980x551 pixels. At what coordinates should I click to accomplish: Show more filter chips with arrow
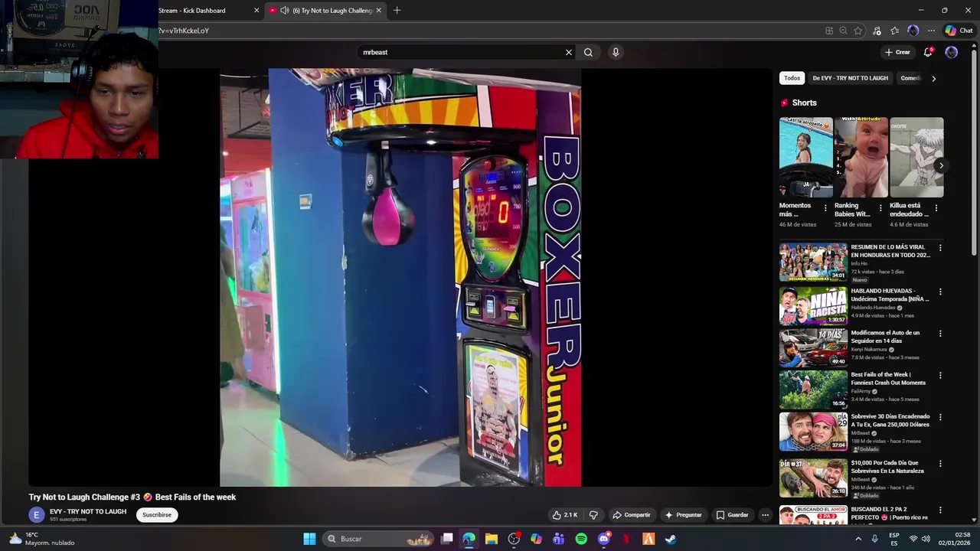(933, 78)
